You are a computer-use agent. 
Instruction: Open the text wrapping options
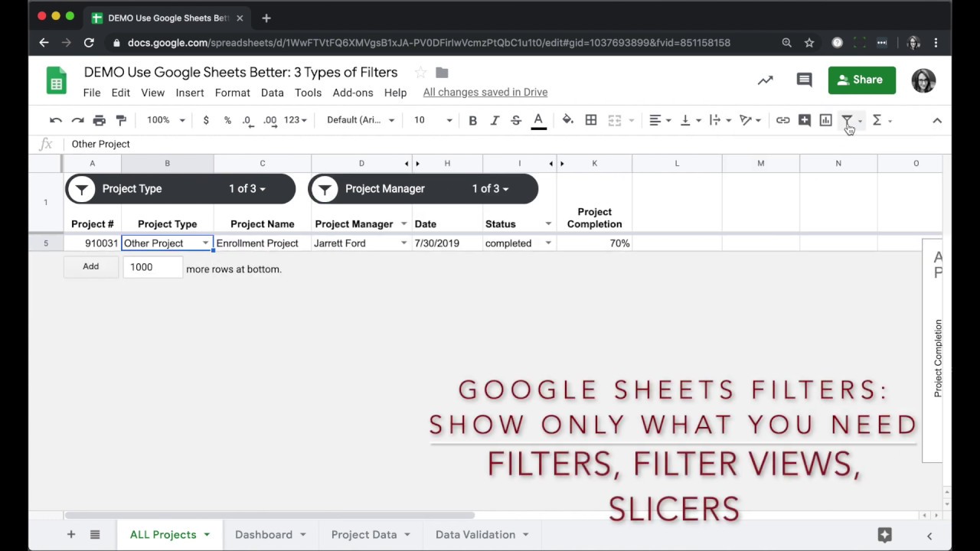tap(720, 120)
